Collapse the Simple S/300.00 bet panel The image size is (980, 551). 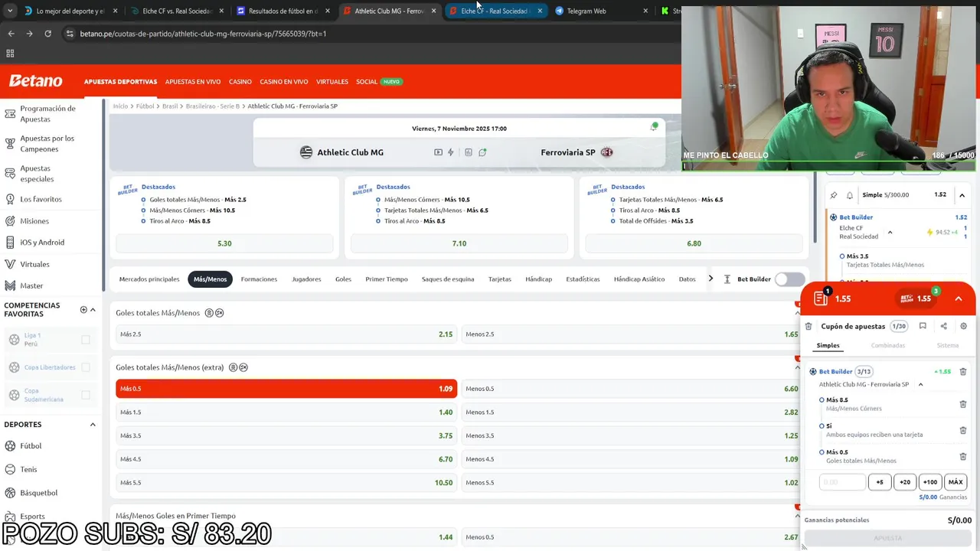962,195
